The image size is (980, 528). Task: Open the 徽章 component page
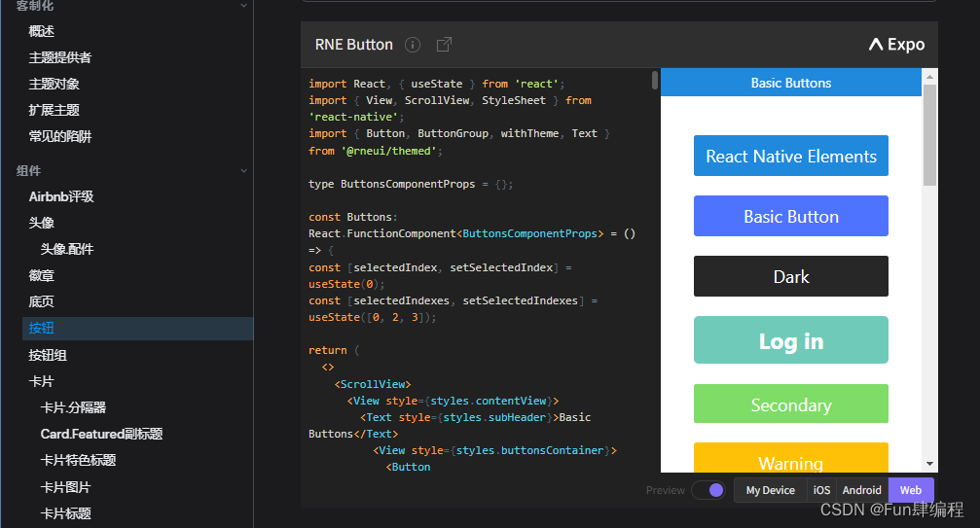pos(41,275)
